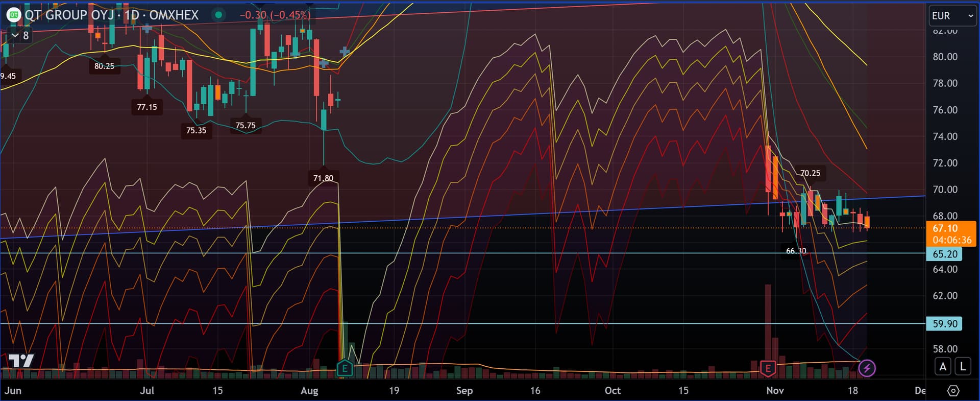
Task: Click 78.00 on the price scale
Action: tap(945, 83)
